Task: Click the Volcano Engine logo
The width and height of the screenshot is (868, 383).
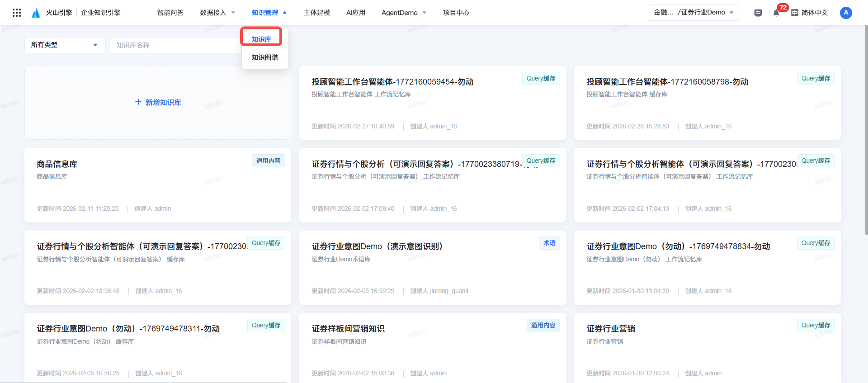Action: 36,13
